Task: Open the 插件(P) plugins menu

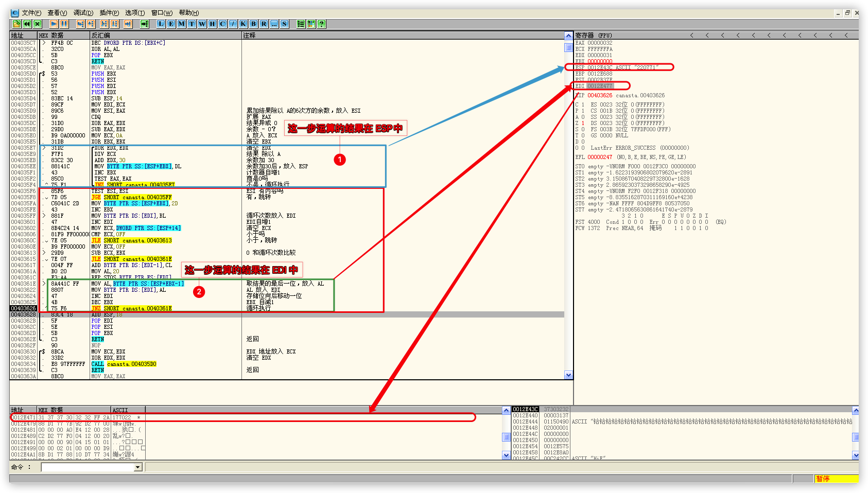Action: [109, 13]
